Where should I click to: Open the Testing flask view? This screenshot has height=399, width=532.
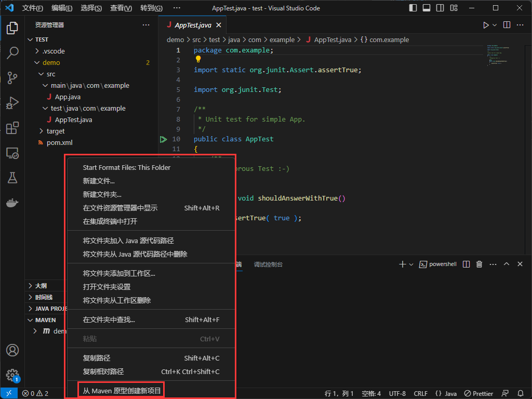12,178
